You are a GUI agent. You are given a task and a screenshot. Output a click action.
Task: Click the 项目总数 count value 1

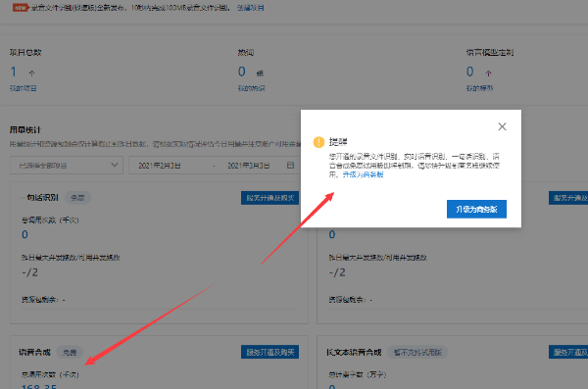point(14,72)
